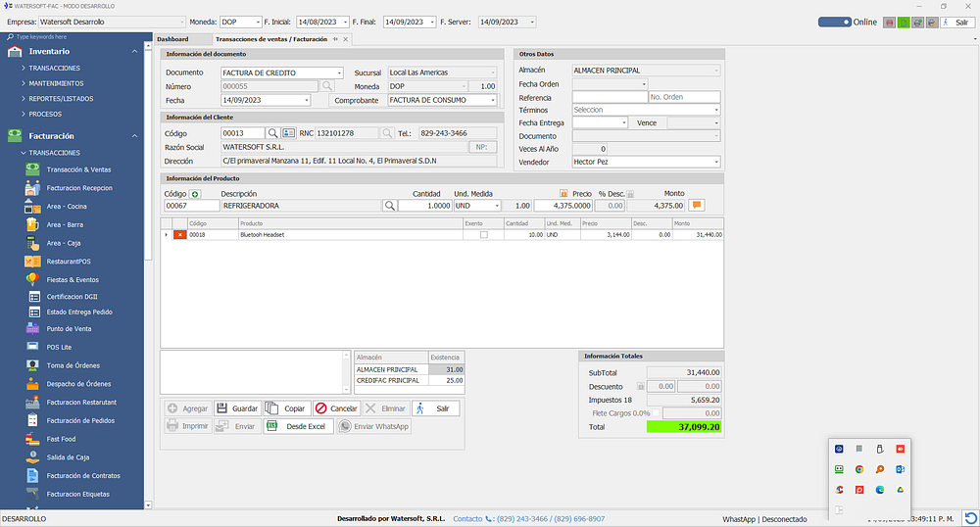Viewport: 980px width, 527px height.
Task: Open the Documento type dropdown
Action: (x=339, y=72)
